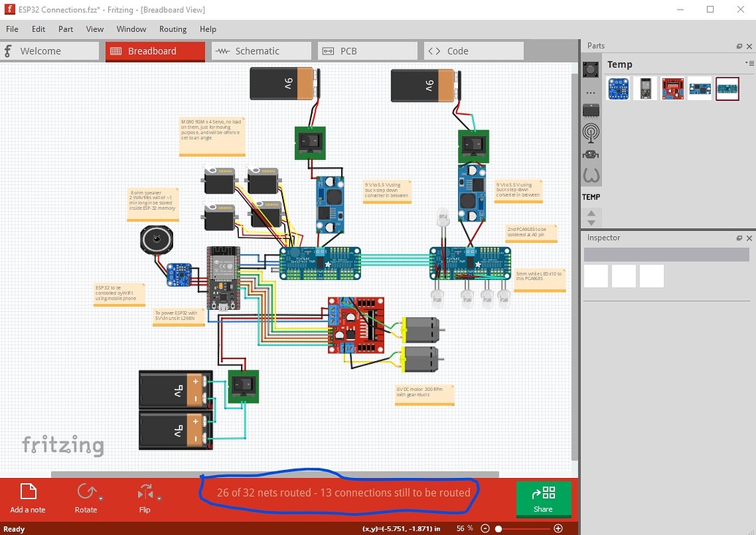Float the Parts panel with undock icon
The image size is (756, 535).
[x=738, y=46]
